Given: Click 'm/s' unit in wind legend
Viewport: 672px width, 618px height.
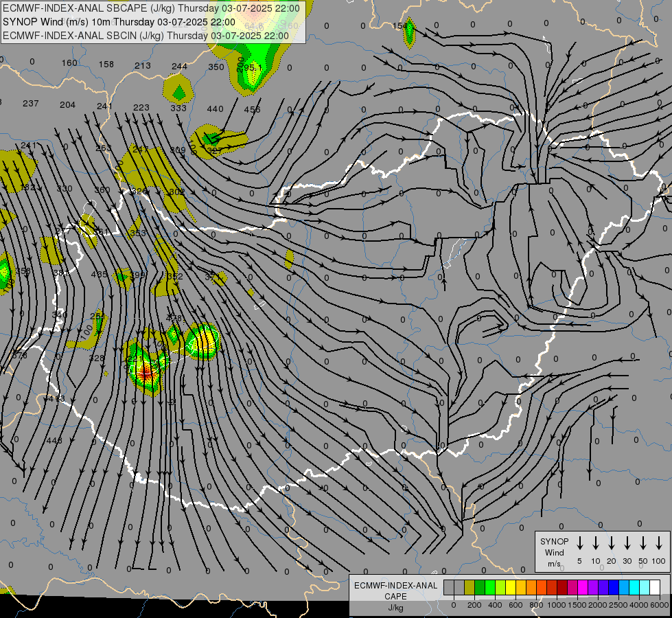Looking at the screenshot, I should (x=554, y=564).
